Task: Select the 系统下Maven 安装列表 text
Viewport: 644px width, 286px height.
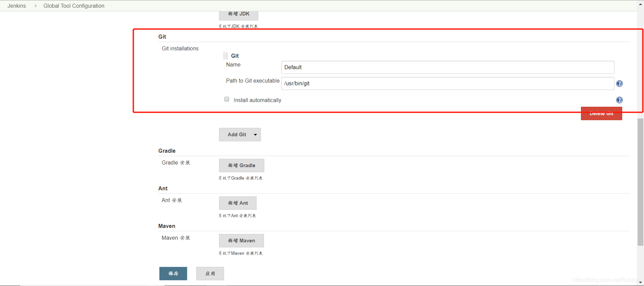Action: pos(240,253)
